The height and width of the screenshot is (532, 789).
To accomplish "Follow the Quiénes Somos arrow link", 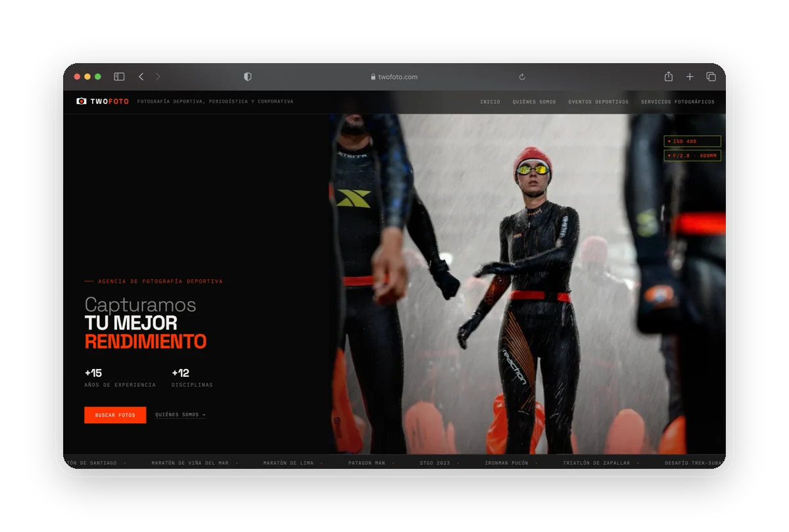I will pos(181,415).
